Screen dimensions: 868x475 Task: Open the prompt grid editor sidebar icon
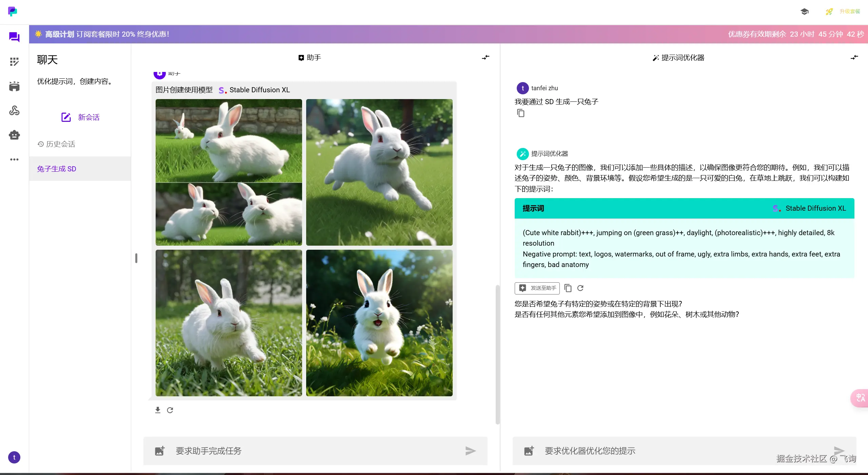point(14,62)
